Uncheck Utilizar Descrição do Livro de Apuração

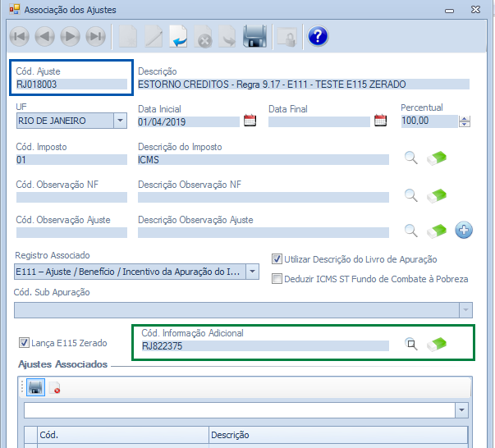click(277, 258)
